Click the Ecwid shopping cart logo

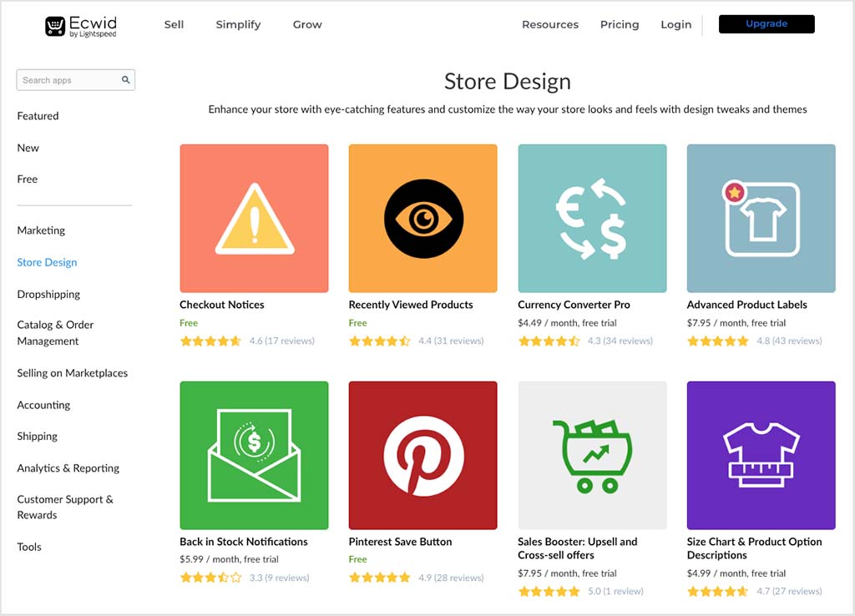[81, 26]
